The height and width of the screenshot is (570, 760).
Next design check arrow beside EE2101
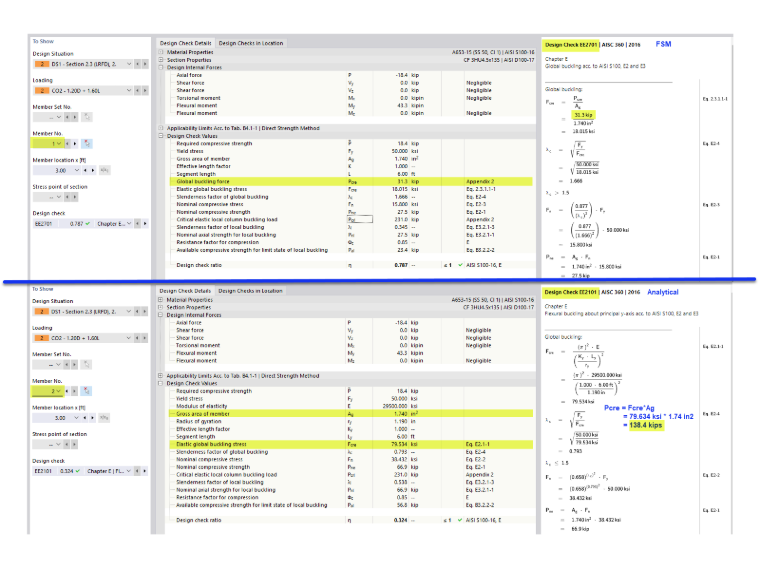coord(144,471)
